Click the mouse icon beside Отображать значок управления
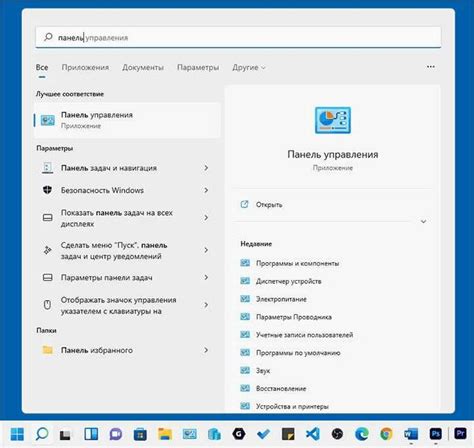Viewport: 474px width, 448px height. pos(47,305)
